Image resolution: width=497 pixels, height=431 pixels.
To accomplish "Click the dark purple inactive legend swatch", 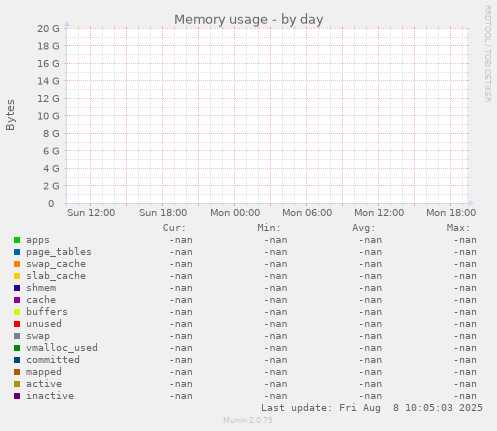I will tap(17, 396).
